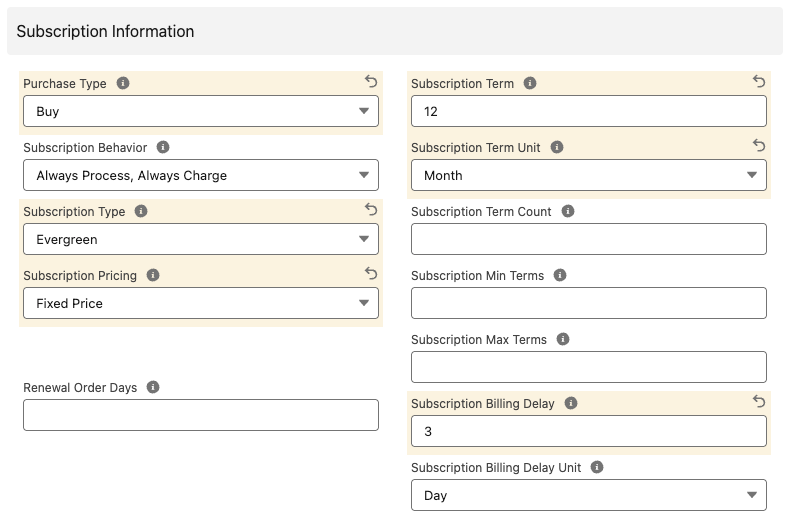Show info tooltip for Subscription Min Terms
788x532 pixels.
[560, 275]
